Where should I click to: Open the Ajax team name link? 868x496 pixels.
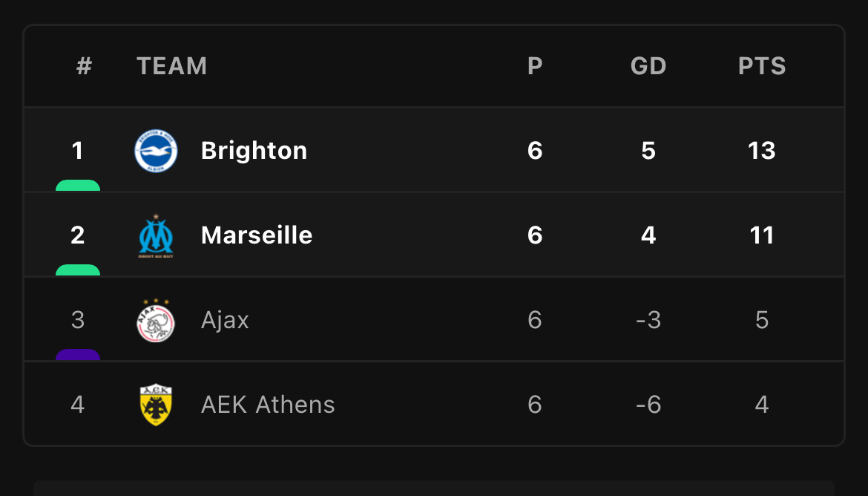[x=226, y=320]
